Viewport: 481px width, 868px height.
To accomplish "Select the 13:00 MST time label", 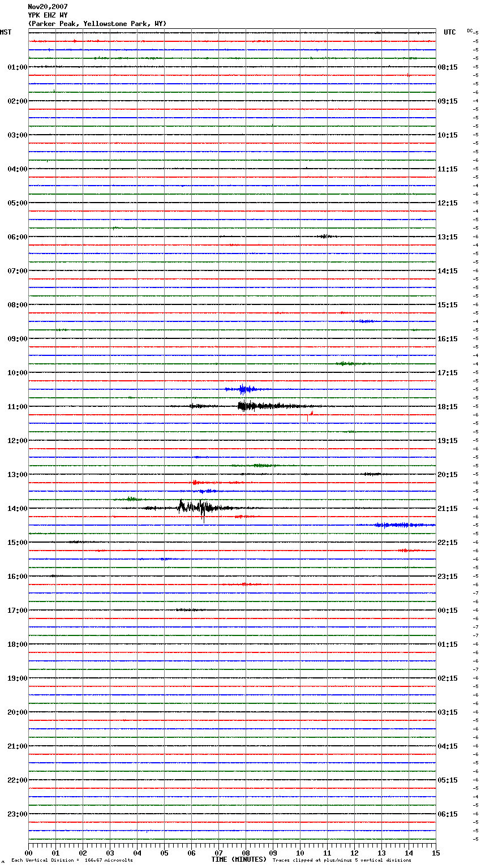I will pos(17,475).
